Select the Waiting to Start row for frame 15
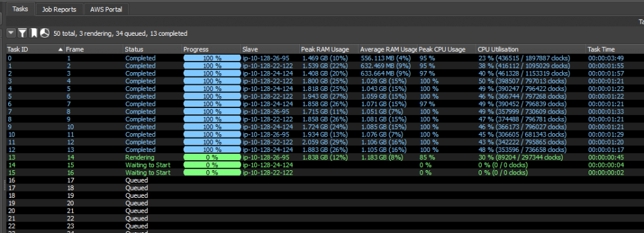The image size is (644, 233). click(x=325, y=165)
